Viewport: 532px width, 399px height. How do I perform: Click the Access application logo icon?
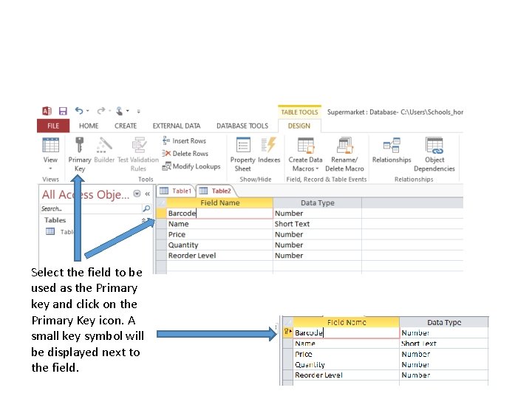pyautogui.click(x=47, y=111)
